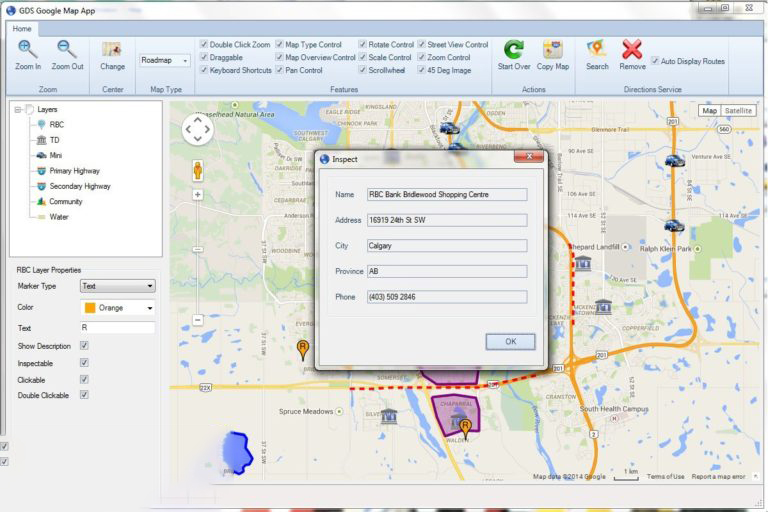
Task: Click the Phone field in Inspect dialog
Action: [447, 296]
